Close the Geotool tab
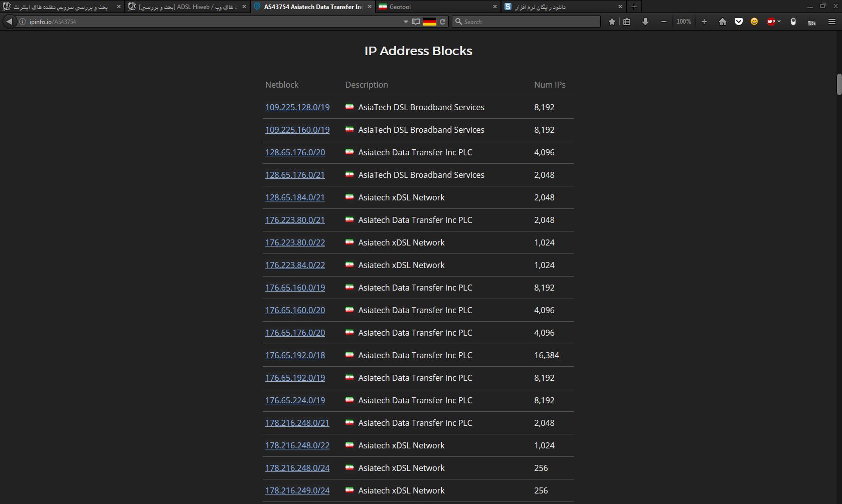Viewport: 842px width, 504px height. pos(494,7)
